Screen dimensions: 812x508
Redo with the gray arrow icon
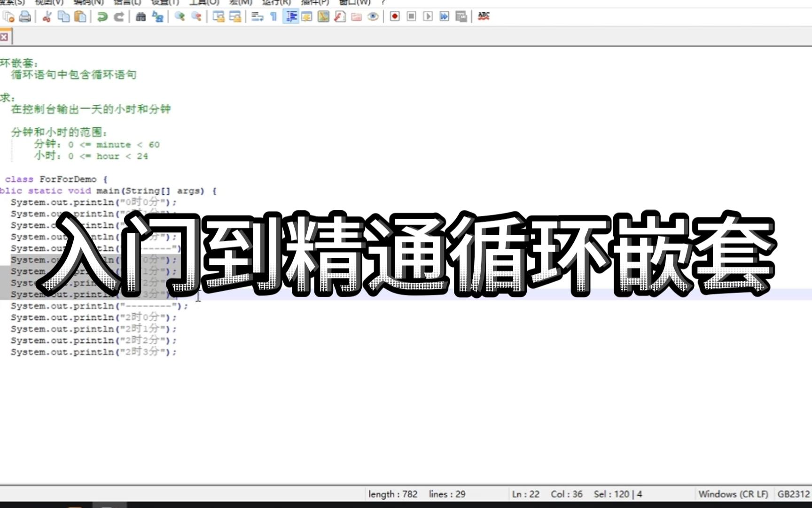click(119, 17)
